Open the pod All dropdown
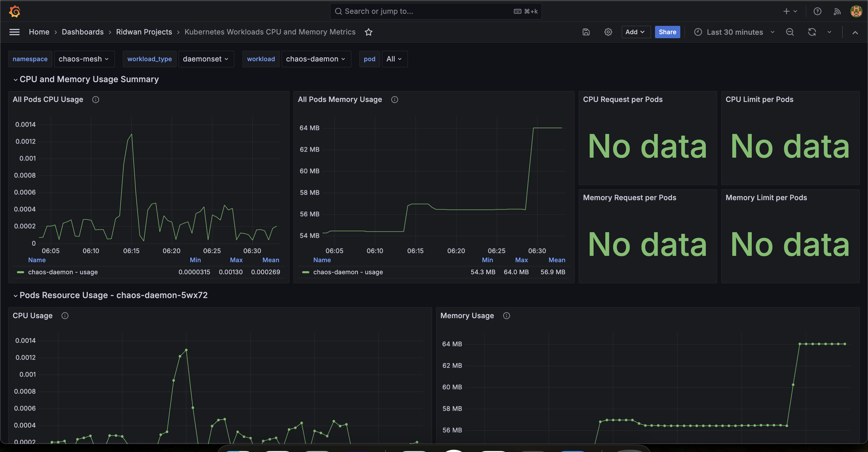Image resolution: width=868 pixels, height=452 pixels. click(x=395, y=59)
